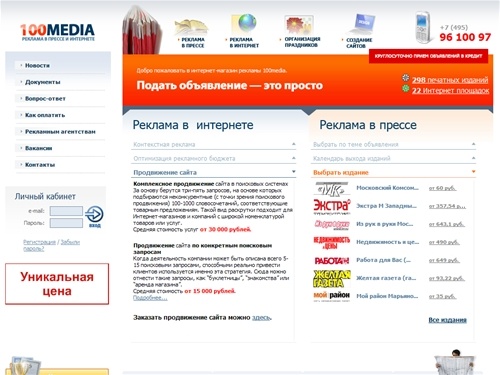Click the red round-the-clock ads credit banner
This screenshot has height=375, width=500.
pyautogui.click(x=428, y=56)
